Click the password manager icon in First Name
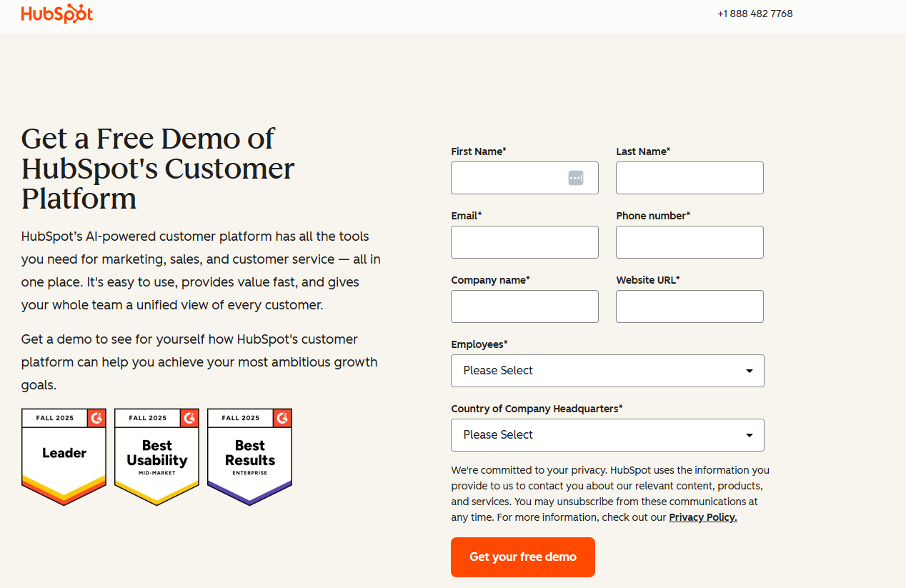The height and width of the screenshot is (588, 906). coord(576,178)
